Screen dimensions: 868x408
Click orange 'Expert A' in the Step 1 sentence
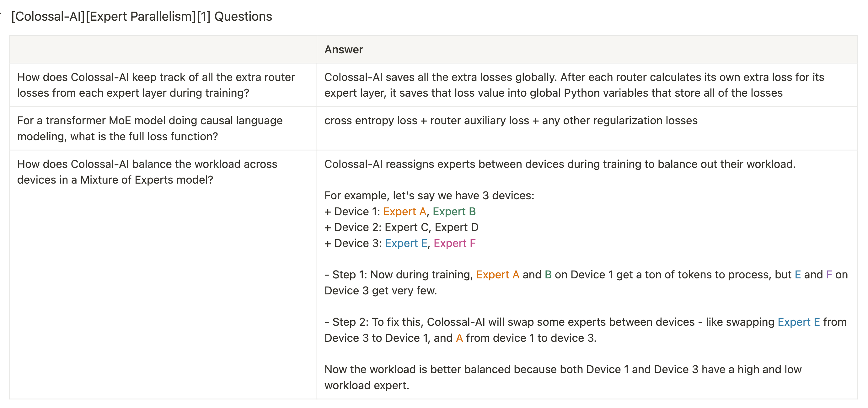498,275
